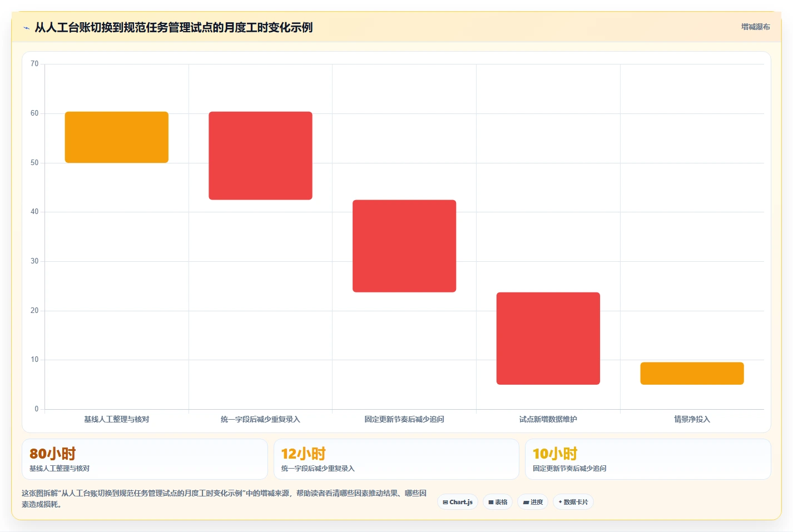793x532 pixels.
Task: Click the y-axis value 50
Action: [x=34, y=163]
